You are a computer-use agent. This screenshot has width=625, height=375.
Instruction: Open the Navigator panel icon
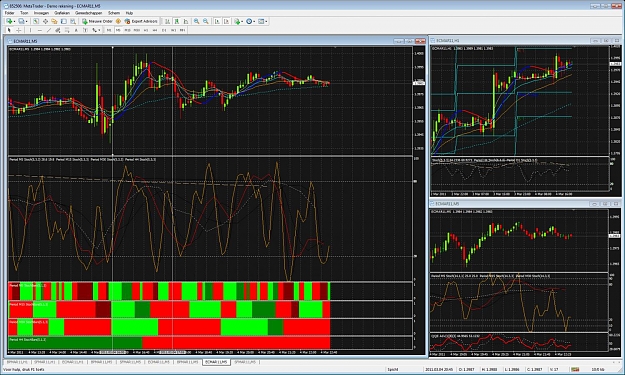pos(54,21)
